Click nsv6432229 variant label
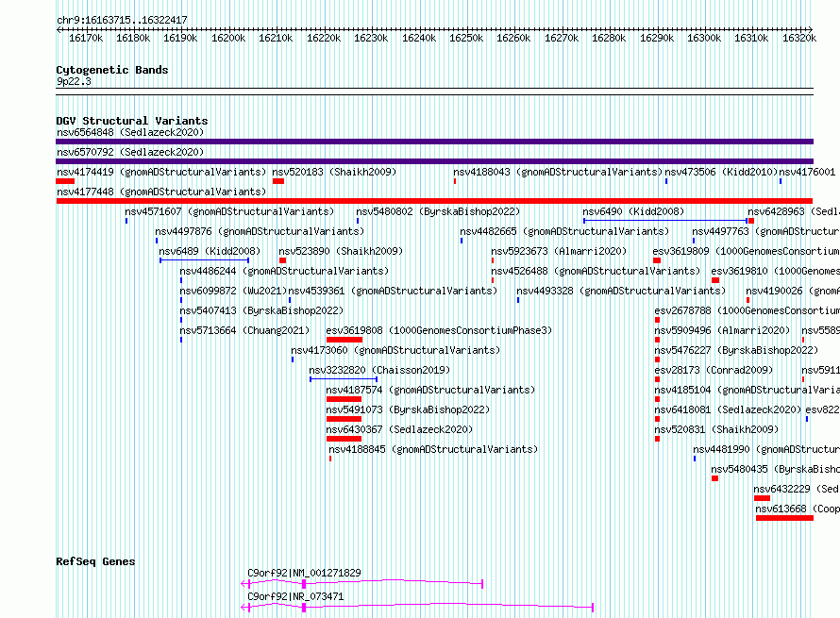840x618 pixels. (x=796, y=489)
